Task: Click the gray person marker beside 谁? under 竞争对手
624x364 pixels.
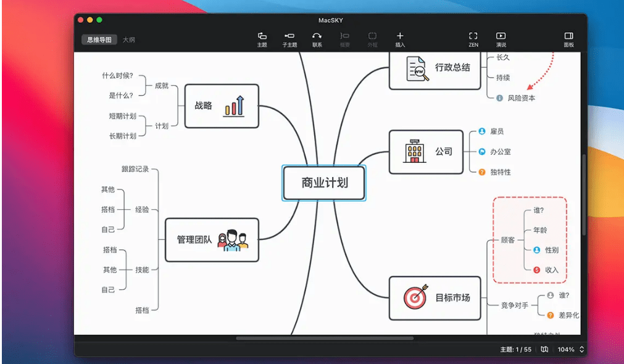Action: (550, 295)
